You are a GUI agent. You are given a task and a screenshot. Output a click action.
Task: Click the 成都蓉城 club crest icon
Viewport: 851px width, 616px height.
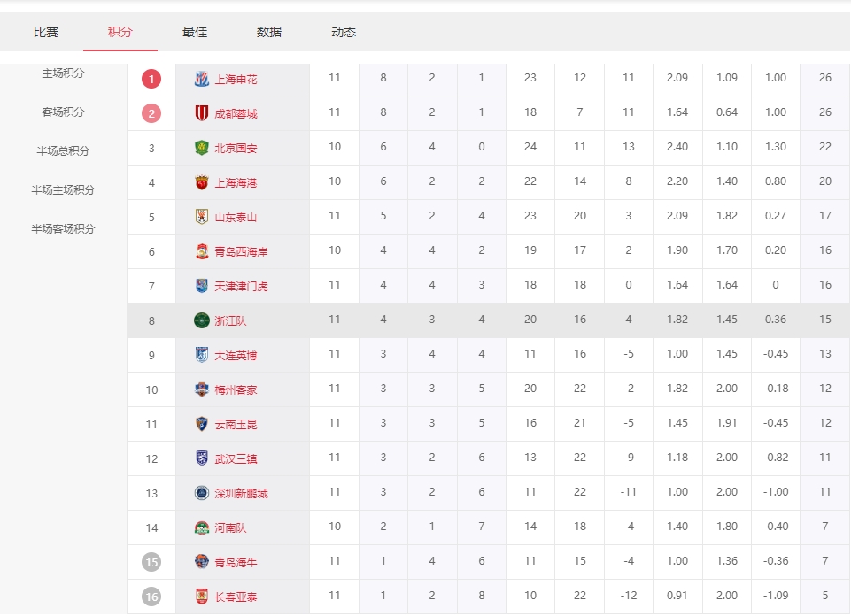tap(202, 113)
